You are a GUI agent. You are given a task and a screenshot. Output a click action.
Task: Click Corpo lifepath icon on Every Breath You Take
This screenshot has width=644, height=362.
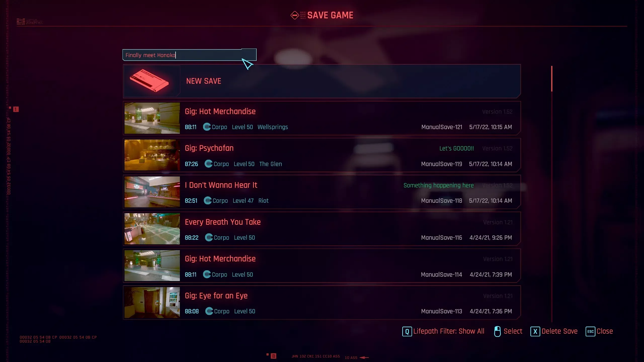pos(209,238)
